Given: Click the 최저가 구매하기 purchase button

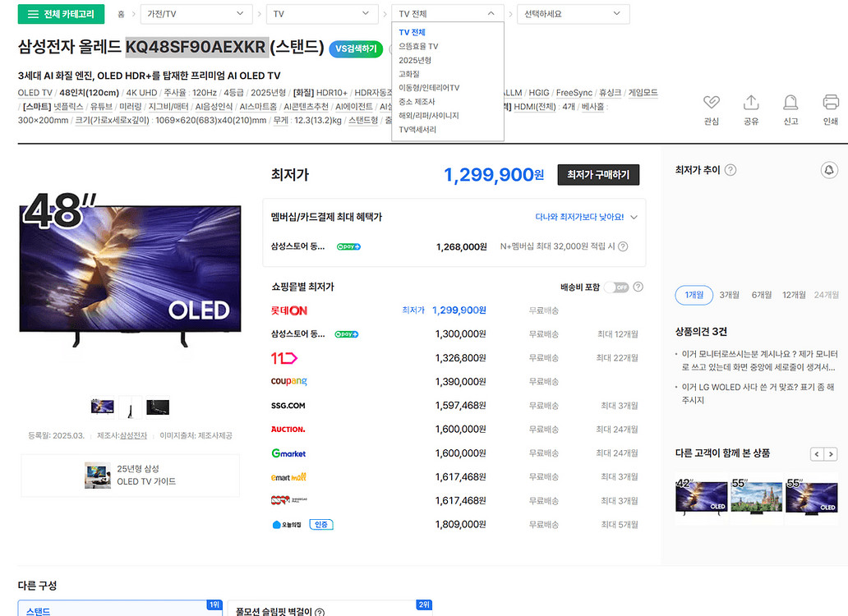Looking at the screenshot, I should (x=598, y=175).
